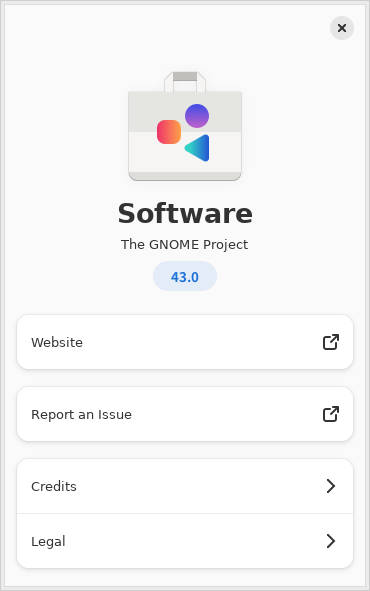Image resolution: width=370 pixels, height=591 pixels.
Task: Open the Legal section
Action: tap(185, 541)
